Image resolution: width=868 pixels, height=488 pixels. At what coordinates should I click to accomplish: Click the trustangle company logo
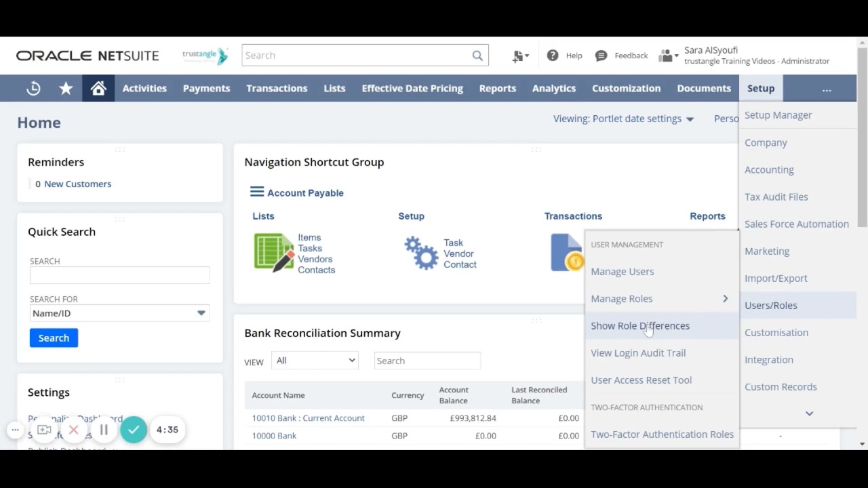pyautogui.click(x=205, y=56)
